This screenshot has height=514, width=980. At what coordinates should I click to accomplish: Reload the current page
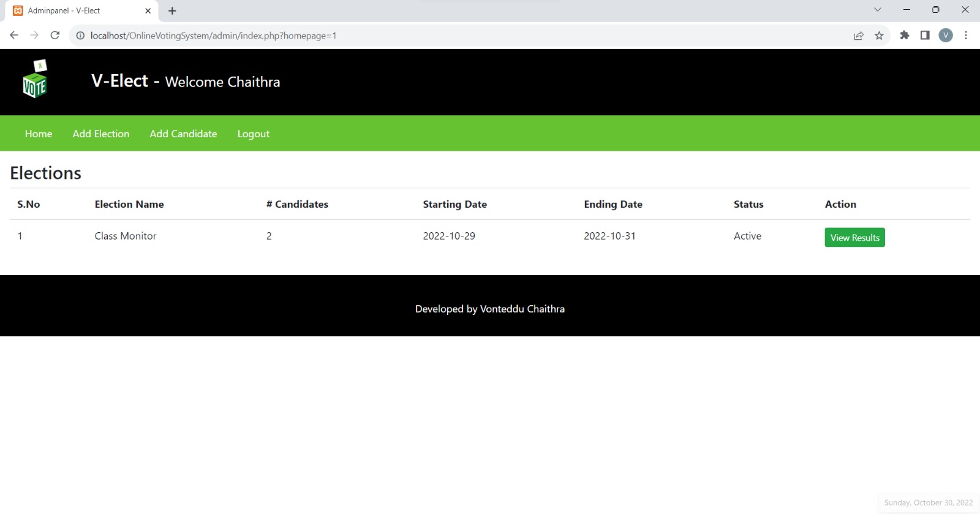55,36
